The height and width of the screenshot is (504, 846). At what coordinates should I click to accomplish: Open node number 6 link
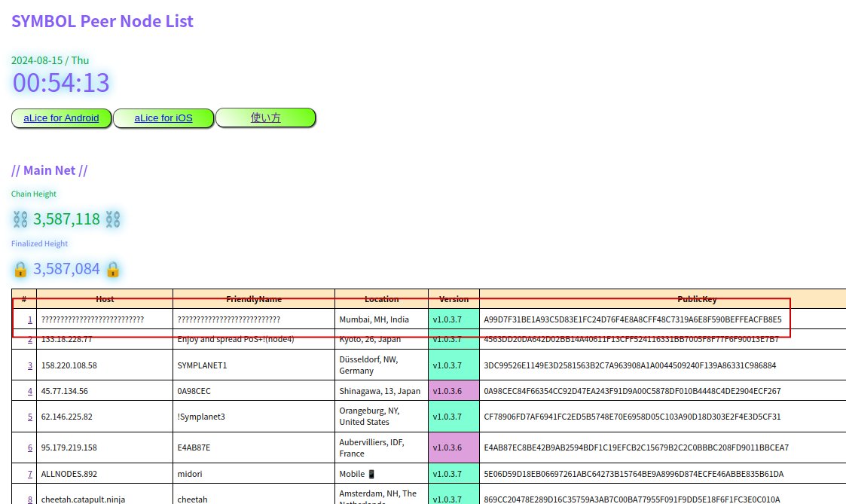click(29, 447)
